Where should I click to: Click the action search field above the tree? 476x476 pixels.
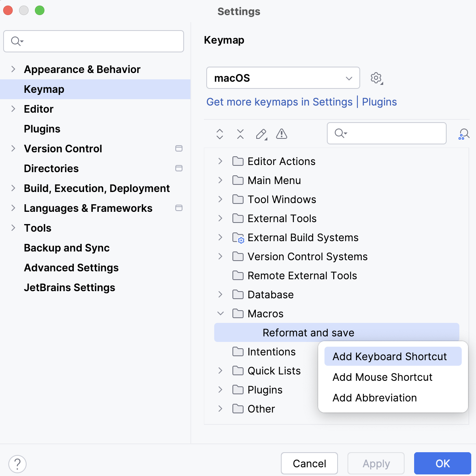(x=387, y=133)
